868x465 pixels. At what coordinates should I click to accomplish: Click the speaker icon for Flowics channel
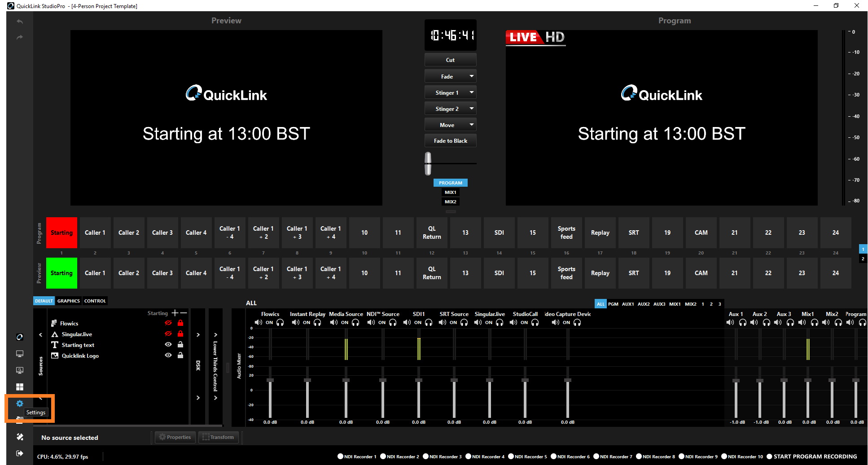(x=258, y=322)
